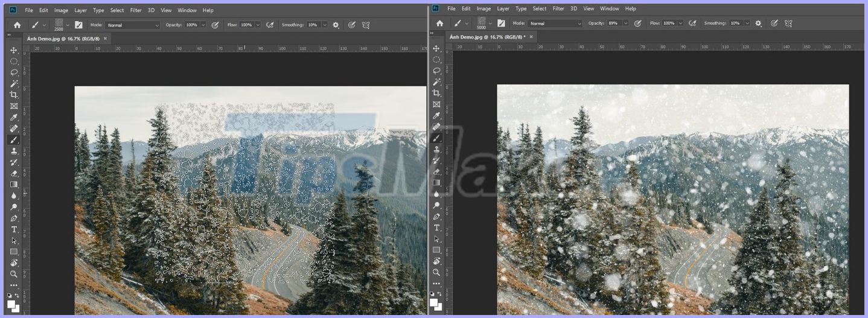The width and height of the screenshot is (868, 318).
Task: Select the Dodge tool in right window
Action: point(436,205)
